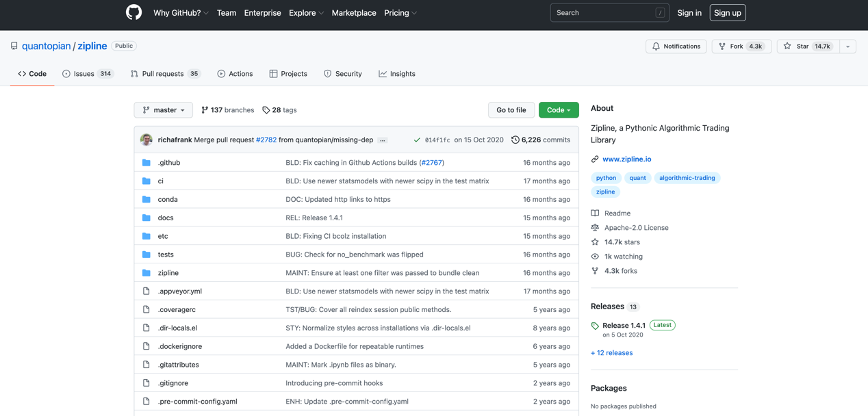Expand the master branch dropdown
This screenshot has height=416, width=868.
pos(164,110)
